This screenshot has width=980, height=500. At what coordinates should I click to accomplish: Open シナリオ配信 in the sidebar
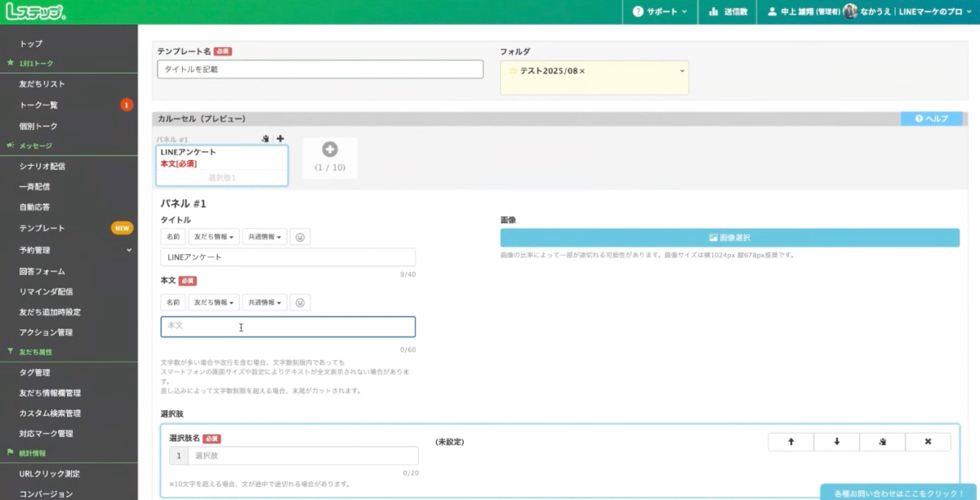(x=42, y=166)
